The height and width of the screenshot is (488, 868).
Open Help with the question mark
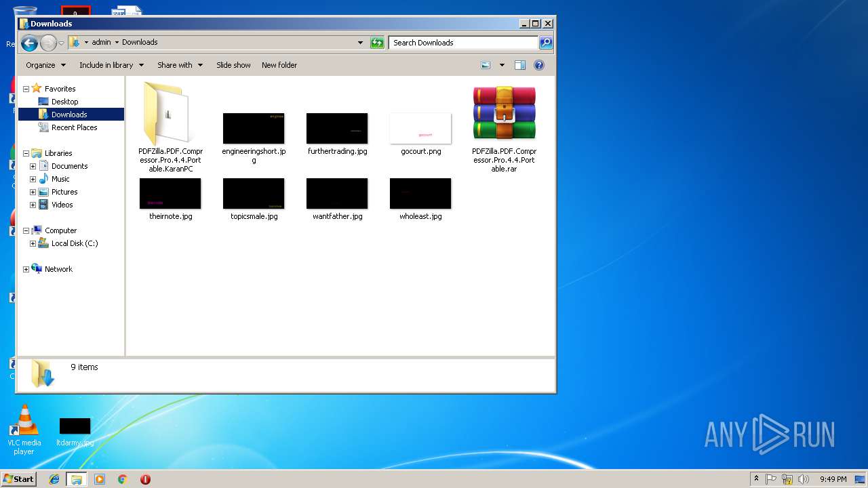pyautogui.click(x=539, y=65)
